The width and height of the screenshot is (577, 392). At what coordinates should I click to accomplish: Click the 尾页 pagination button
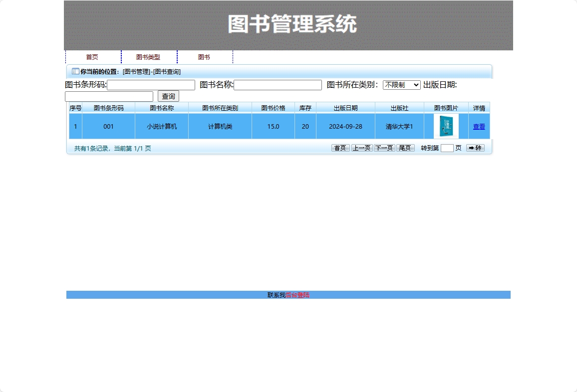[x=405, y=148]
